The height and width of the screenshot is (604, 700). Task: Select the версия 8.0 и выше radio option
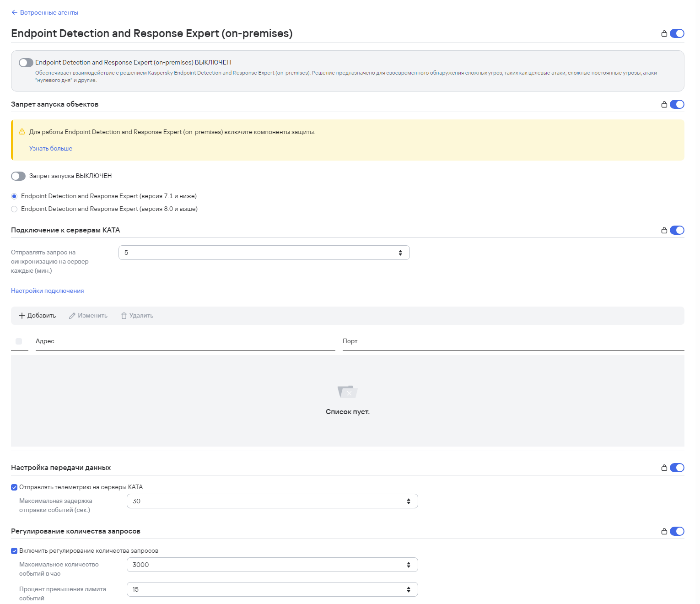(x=14, y=209)
